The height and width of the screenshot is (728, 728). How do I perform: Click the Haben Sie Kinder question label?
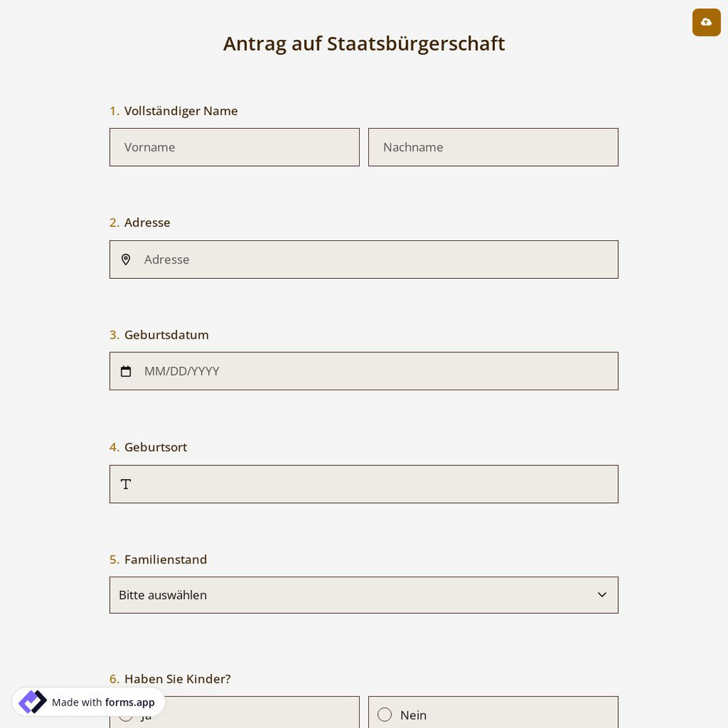(177, 678)
